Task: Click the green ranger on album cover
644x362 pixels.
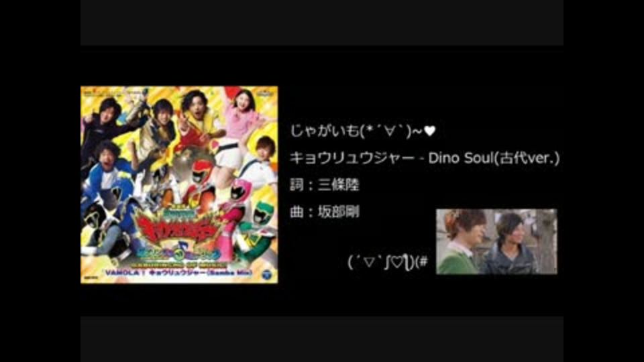Action: 257,230
